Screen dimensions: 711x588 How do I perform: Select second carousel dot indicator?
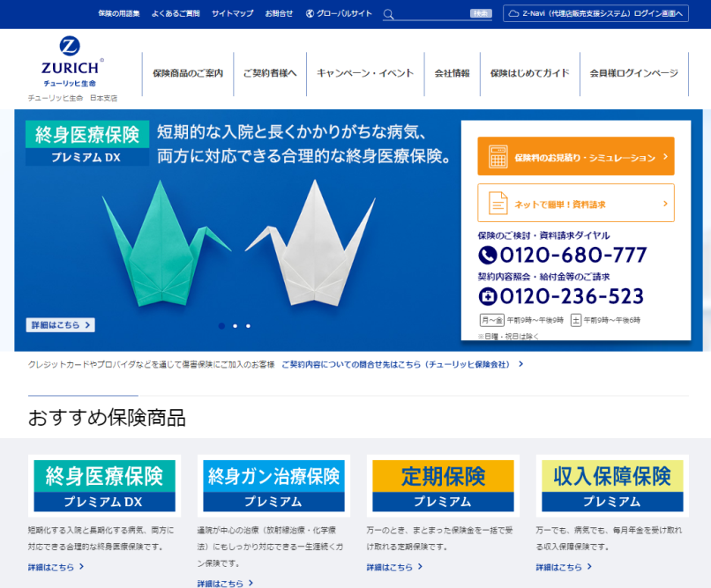(x=235, y=325)
